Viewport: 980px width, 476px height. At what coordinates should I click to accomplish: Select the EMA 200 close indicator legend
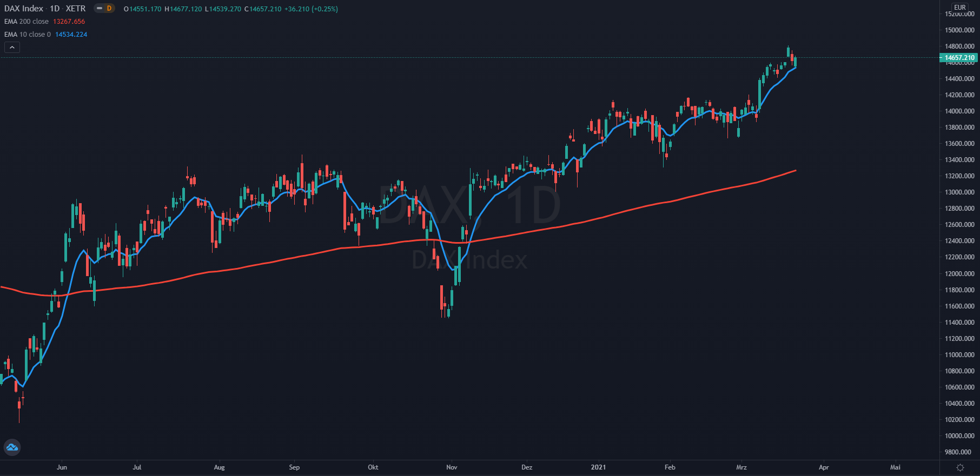pos(27,22)
